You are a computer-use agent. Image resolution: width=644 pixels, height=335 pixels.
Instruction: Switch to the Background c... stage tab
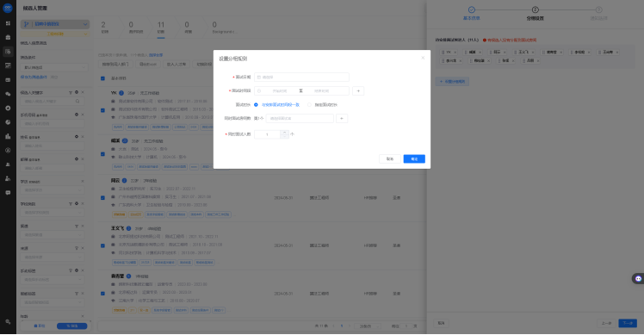coord(224,28)
